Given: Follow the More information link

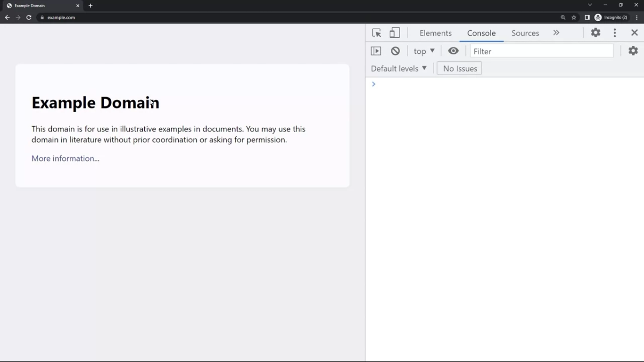Looking at the screenshot, I should click(66, 158).
